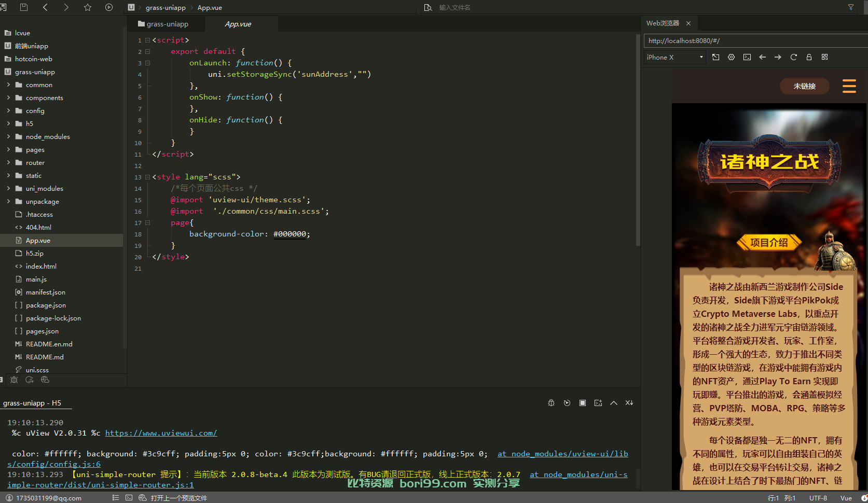Click the debug bug icon in console toolbar
The height and width of the screenshot is (503, 868).
click(551, 403)
